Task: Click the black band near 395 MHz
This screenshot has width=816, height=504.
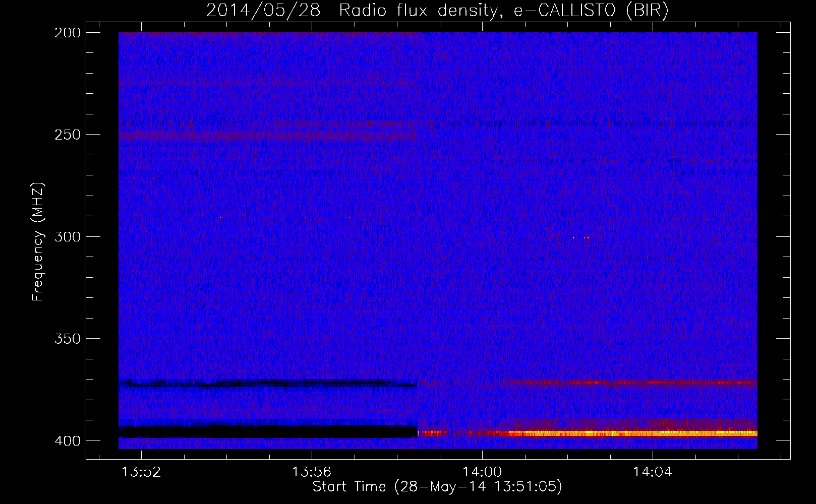Action: click(268, 431)
